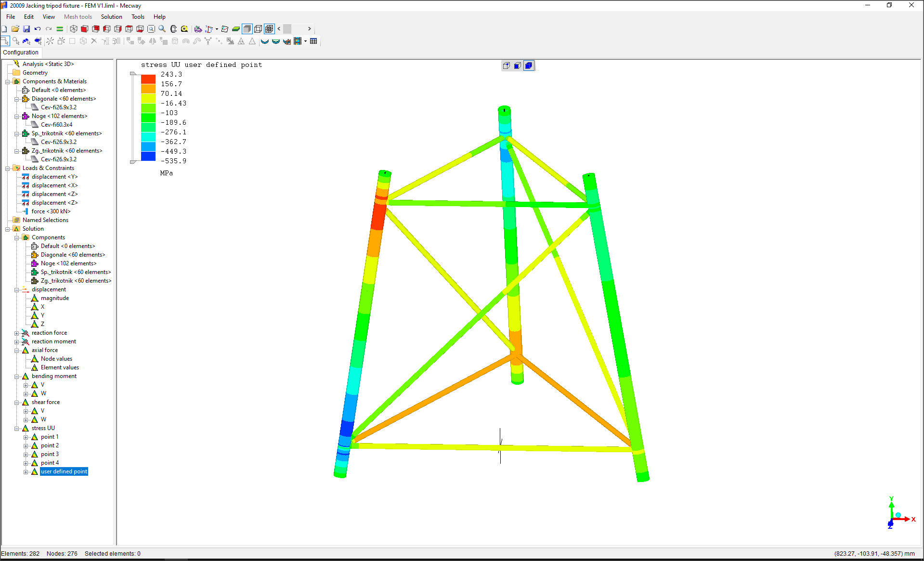Toggle the green element surfaces icon
The image size is (924, 561).
point(236,29)
